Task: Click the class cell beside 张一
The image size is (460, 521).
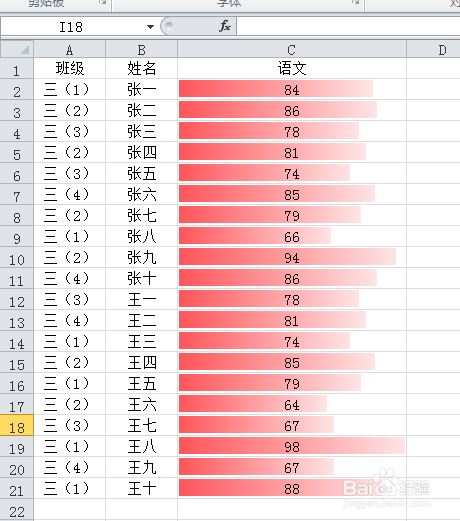Action: 70,90
